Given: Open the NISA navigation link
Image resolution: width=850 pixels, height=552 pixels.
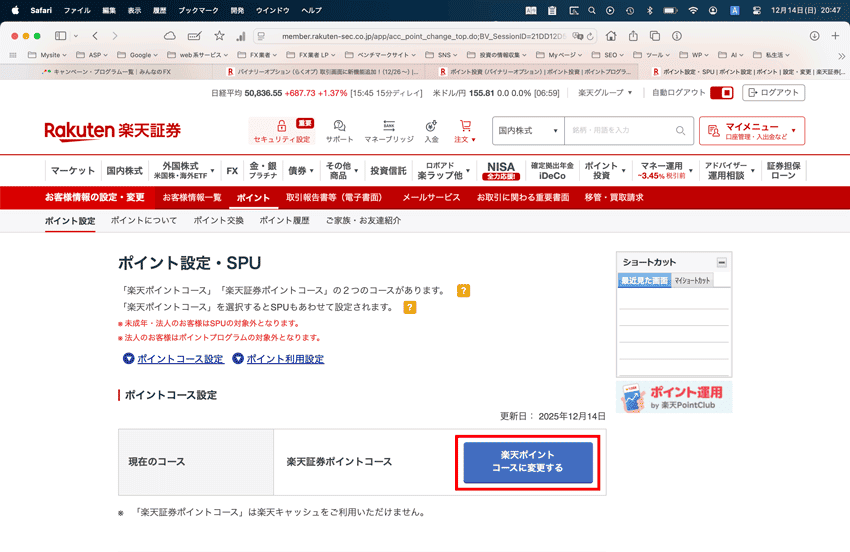Looking at the screenshot, I should click(x=501, y=170).
